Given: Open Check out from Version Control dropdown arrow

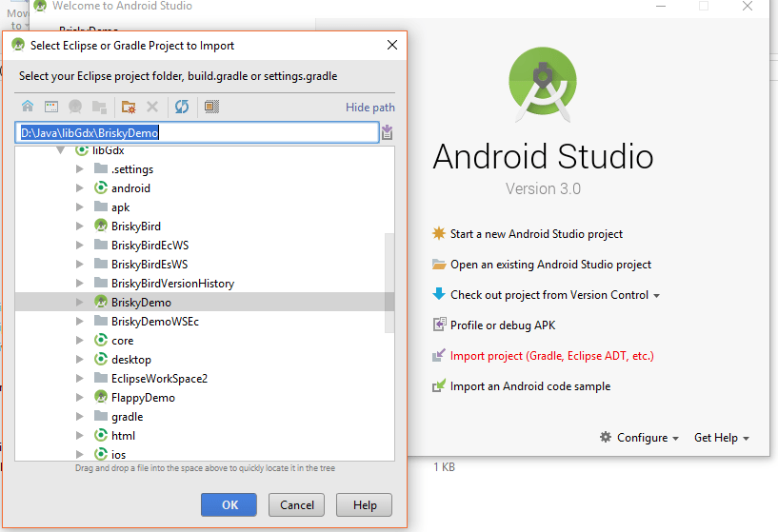Looking at the screenshot, I should 656,295.
